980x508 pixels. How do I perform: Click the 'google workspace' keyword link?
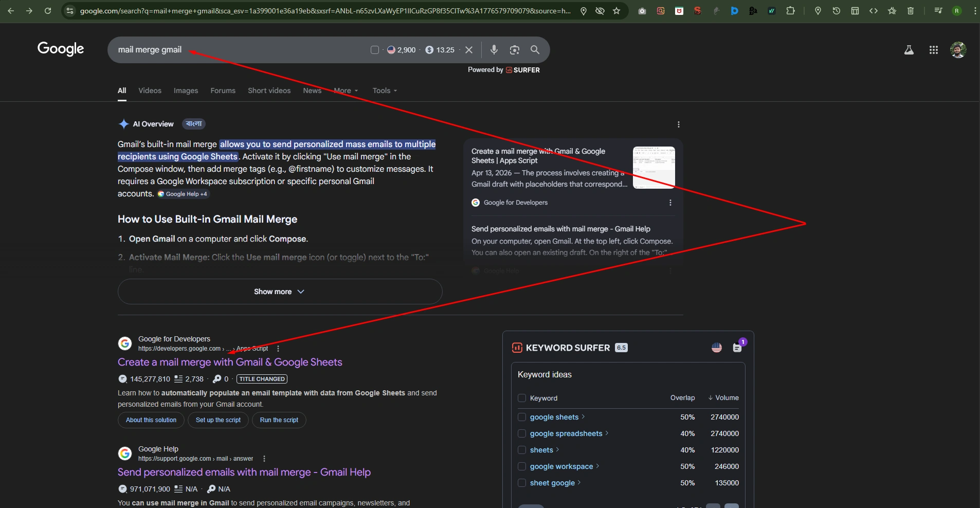561,466
